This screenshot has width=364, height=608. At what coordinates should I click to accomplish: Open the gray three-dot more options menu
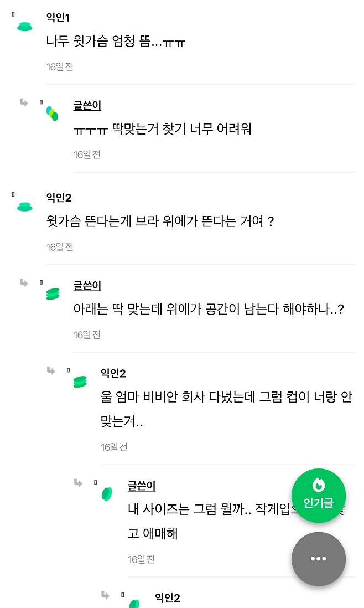[x=318, y=559]
